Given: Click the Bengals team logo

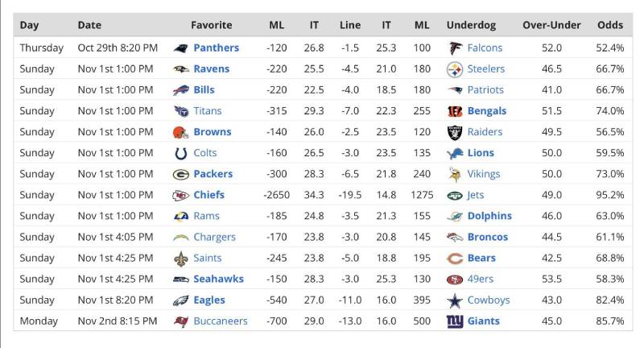Looking at the screenshot, I should [456, 111].
